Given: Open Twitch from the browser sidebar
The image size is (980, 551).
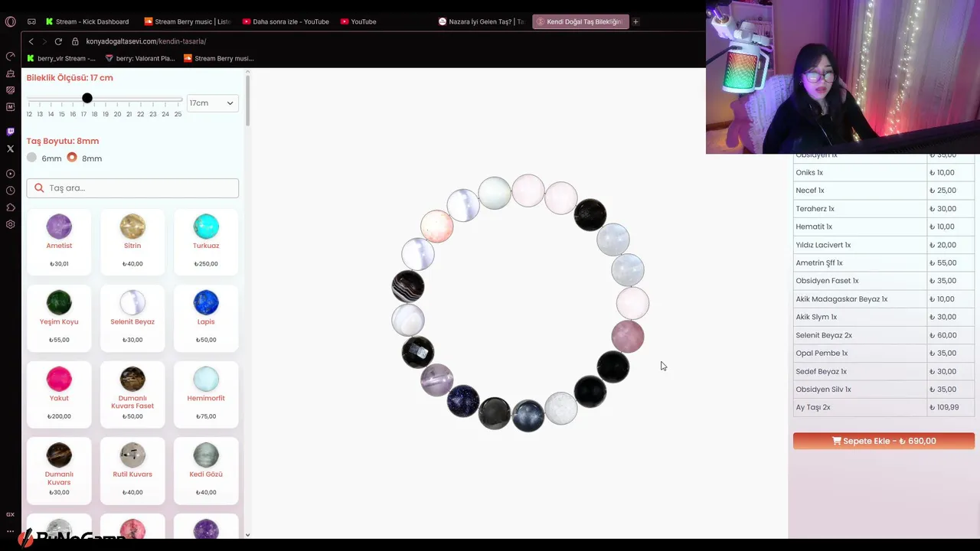Looking at the screenshot, I should point(10,132).
